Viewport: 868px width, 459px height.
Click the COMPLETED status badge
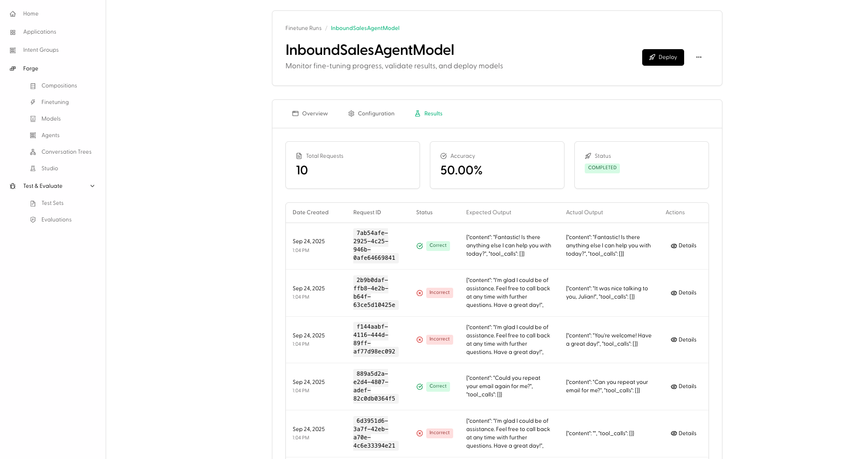tap(602, 168)
